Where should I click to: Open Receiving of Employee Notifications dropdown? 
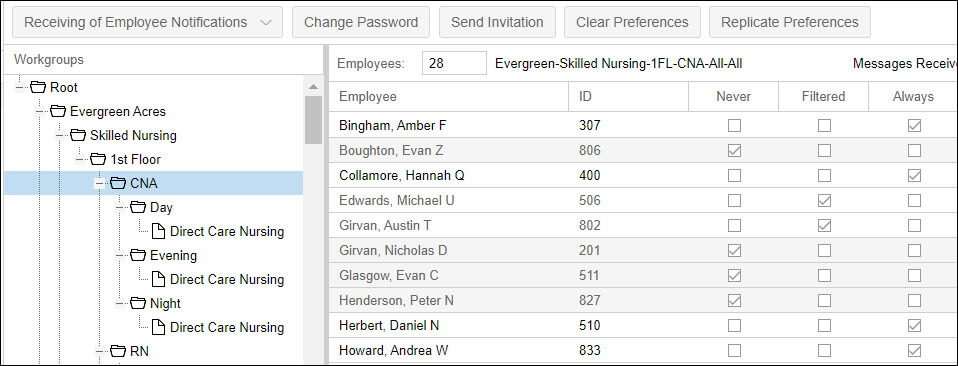147,22
